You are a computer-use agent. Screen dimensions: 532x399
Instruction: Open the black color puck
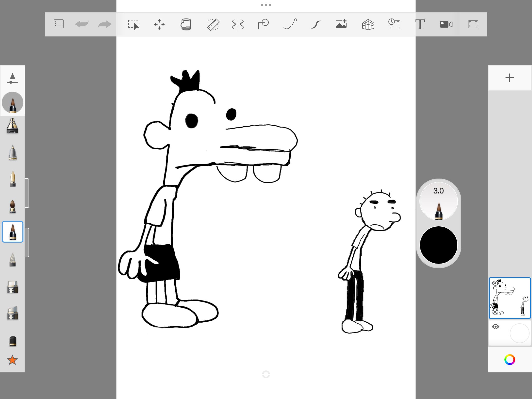(x=438, y=245)
